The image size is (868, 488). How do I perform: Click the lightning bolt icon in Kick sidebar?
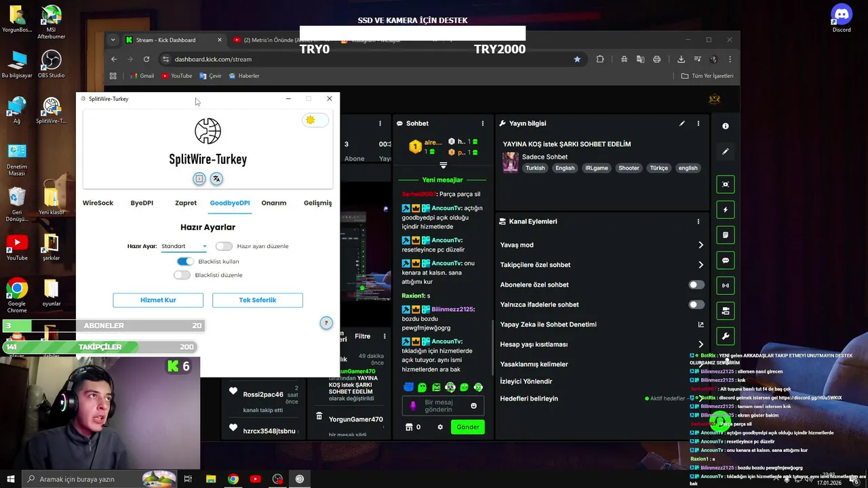click(x=726, y=209)
